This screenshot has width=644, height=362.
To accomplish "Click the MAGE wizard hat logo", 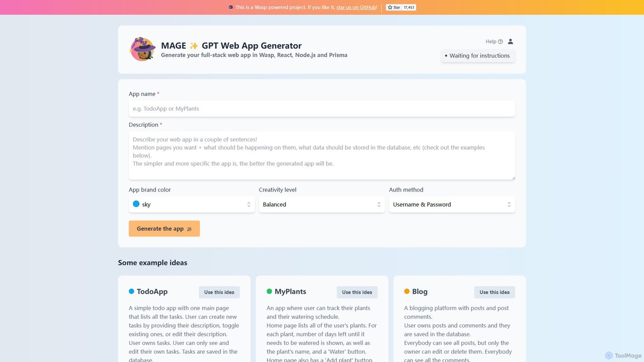I will (142, 49).
